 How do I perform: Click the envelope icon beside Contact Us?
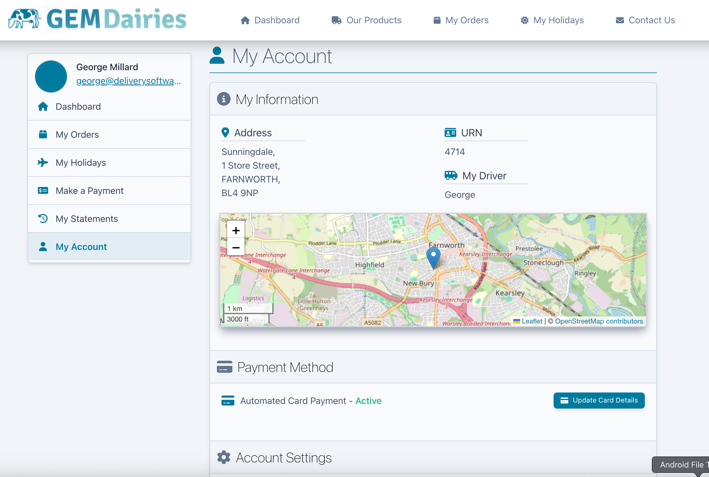coord(620,20)
